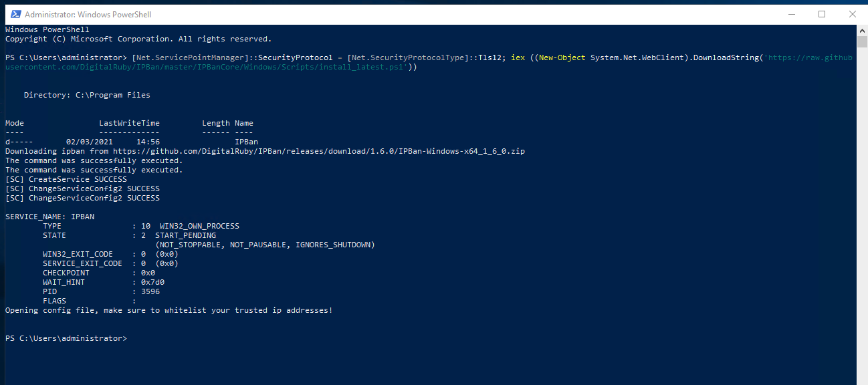Click the Directory: C:\Program Files line
The height and width of the screenshot is (385, 868).
pyautogui.click(x=87, y=96)
